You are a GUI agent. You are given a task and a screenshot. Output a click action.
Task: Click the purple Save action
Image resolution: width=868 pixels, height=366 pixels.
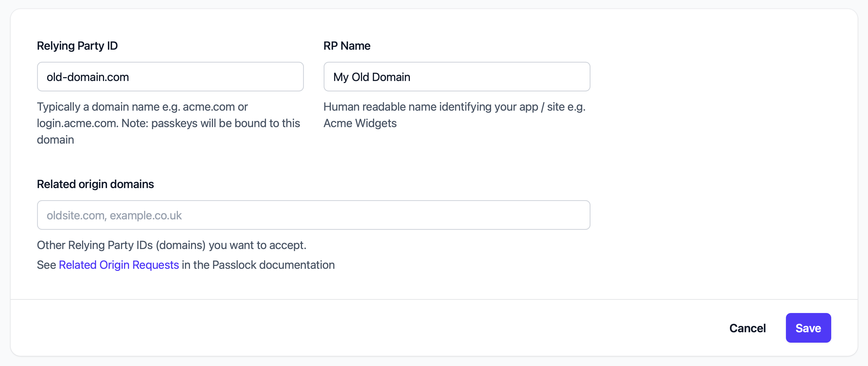[x=808, y=328]
